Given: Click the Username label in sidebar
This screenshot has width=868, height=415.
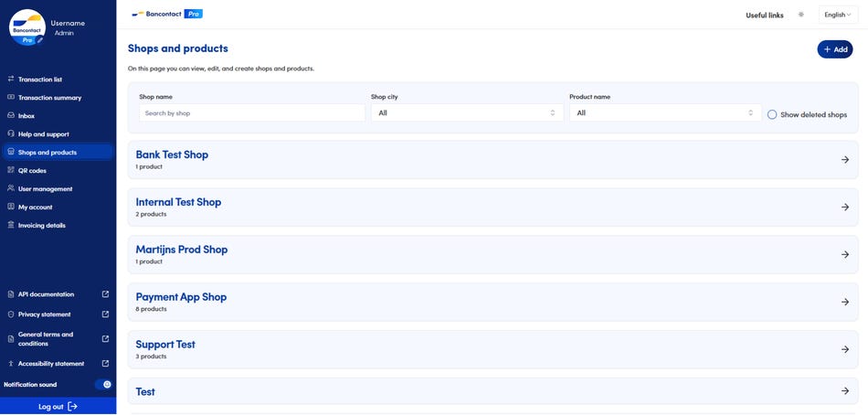Looking at the screenshot, I should click(68, 23).
